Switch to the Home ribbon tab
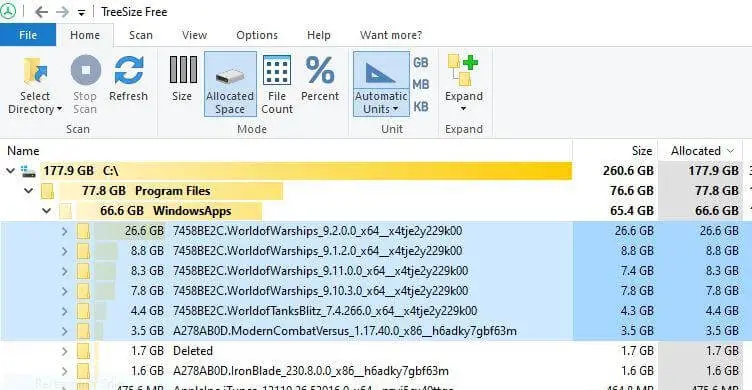 85,35
